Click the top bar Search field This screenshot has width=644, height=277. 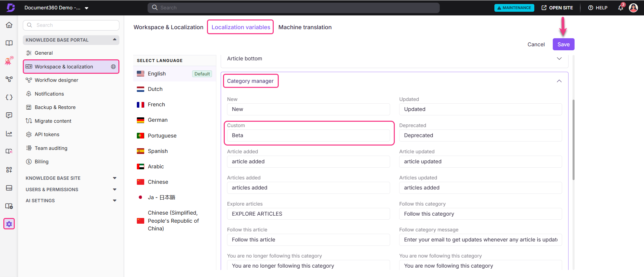point(293,8)
